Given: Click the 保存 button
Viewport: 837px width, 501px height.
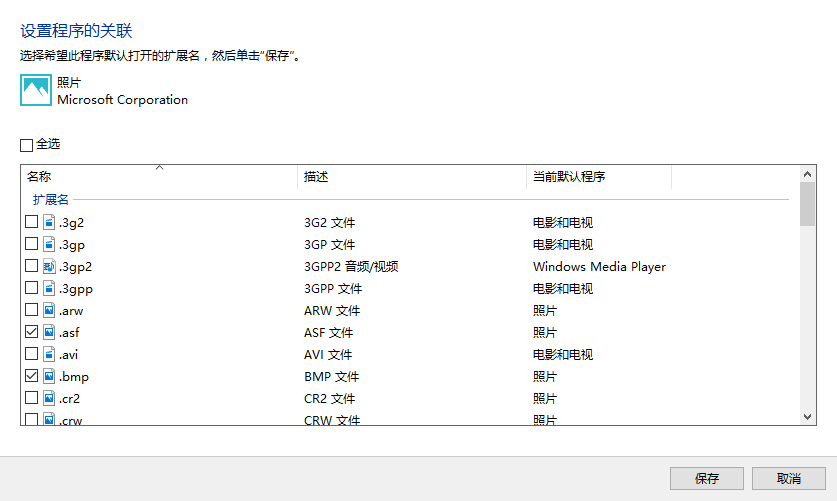Looking at the screenshot, I should pyautogui.click(x=707, y=479).
